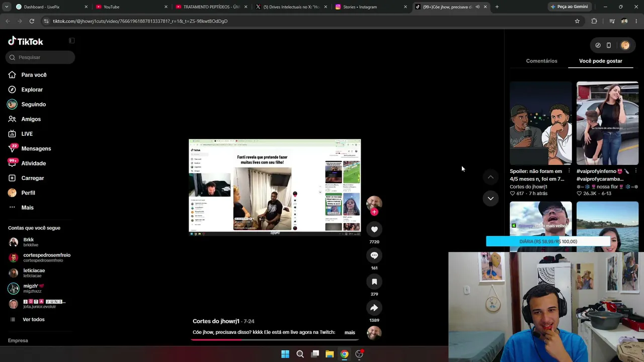The image size is (644, 362).
Task: Click the Peça ao Gemini button
Action: 569,7
